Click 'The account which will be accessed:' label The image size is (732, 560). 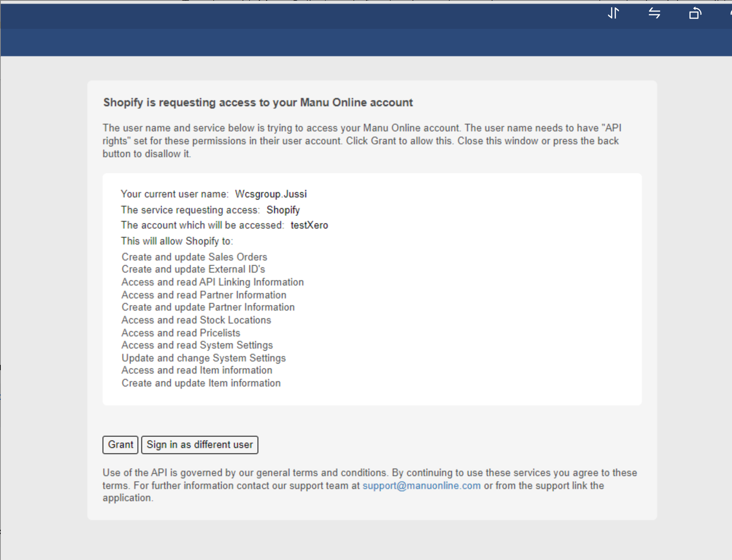point(202,225)
